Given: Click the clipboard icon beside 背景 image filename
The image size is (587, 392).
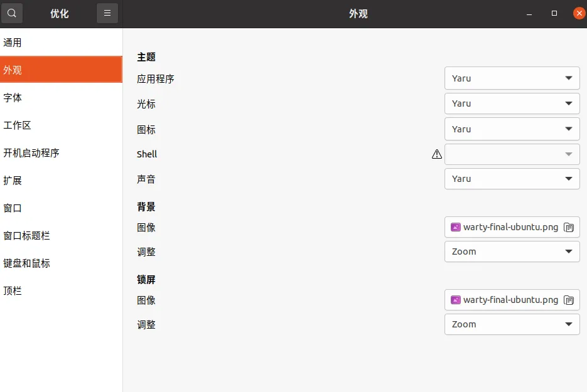Looking at the screenshot, I should 569,227.
